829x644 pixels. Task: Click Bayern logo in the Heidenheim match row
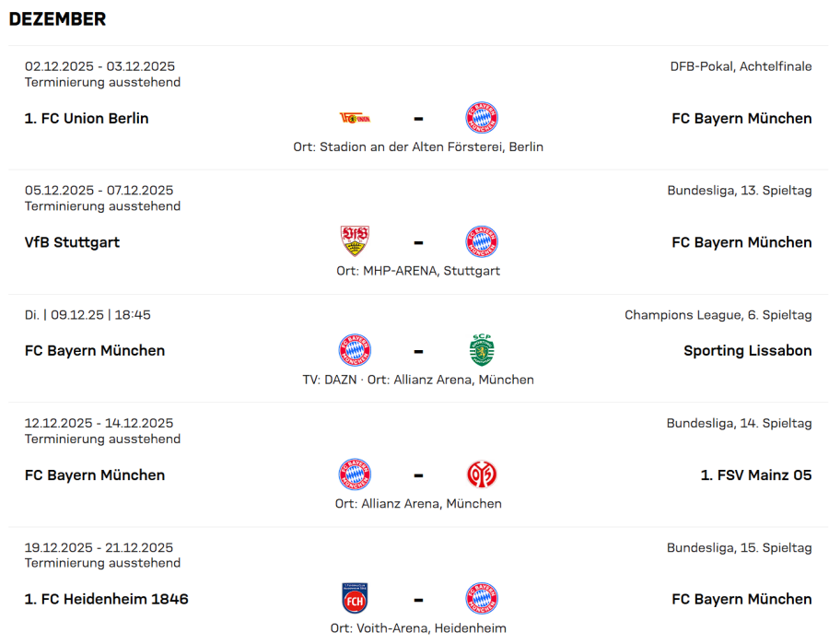(482, 599)
